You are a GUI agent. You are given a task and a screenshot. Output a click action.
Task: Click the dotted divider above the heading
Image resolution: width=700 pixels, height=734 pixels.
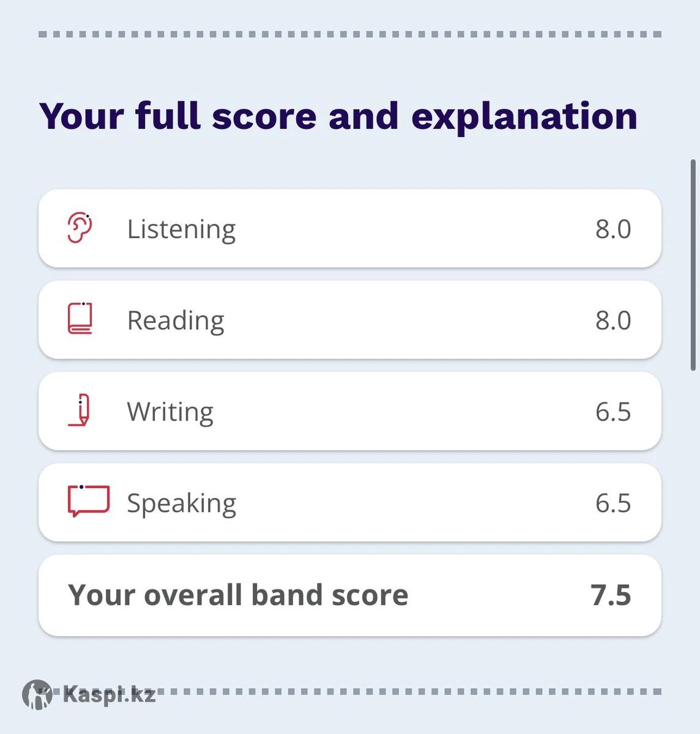tap(350, 34)
